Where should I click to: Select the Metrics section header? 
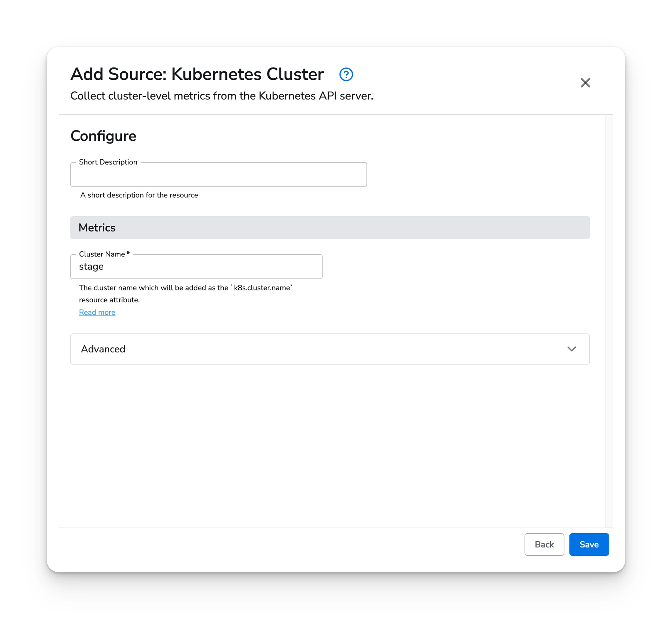point(330,227)
